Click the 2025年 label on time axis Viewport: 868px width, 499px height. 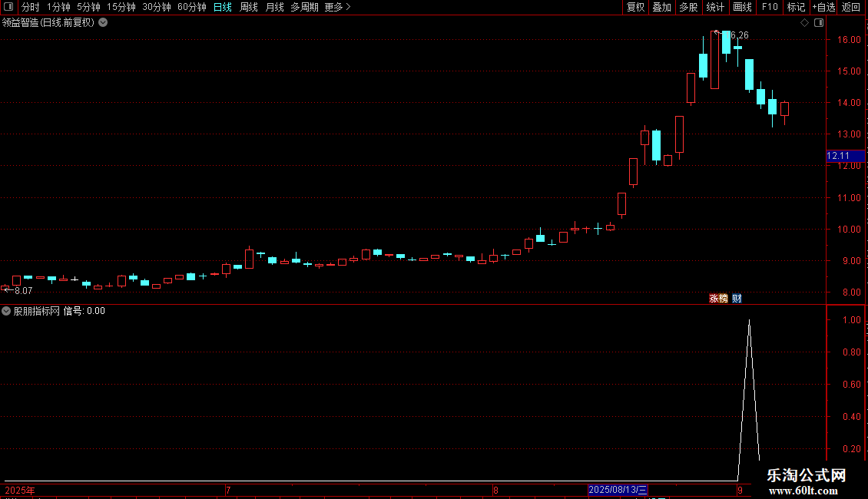[x=20, y=490]
